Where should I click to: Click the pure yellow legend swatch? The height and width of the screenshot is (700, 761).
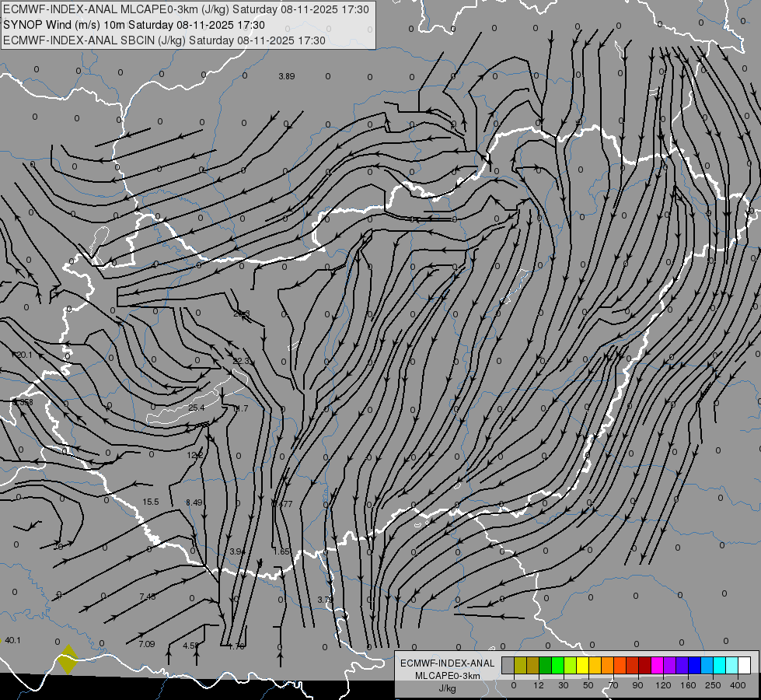pos(582,665)
